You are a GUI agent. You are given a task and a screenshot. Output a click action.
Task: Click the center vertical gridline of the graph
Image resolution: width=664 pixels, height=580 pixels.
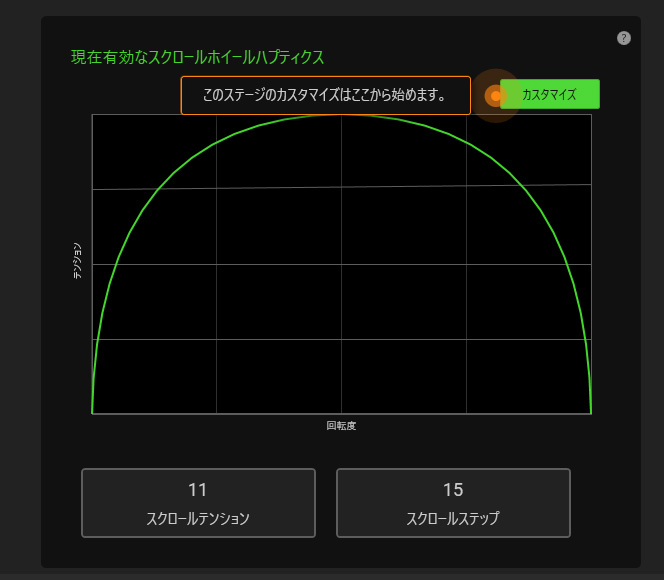(x=341, y=300)
